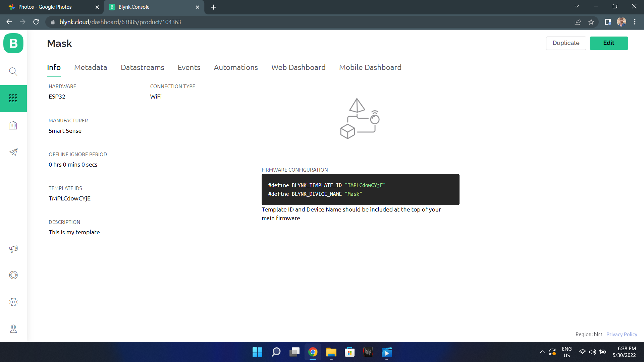
Task: Click the share icon in the address bar
Action: pos(578,22)
